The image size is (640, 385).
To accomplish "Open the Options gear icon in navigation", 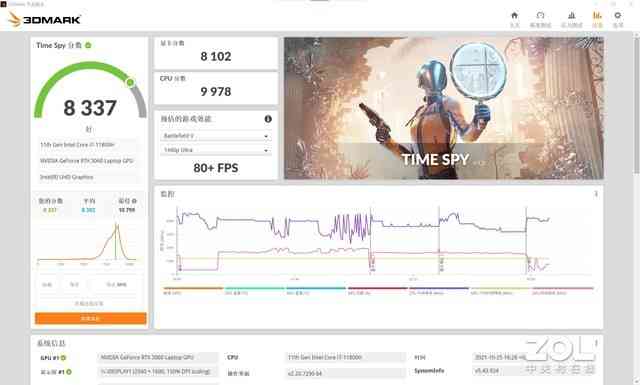I will [618, 19].
